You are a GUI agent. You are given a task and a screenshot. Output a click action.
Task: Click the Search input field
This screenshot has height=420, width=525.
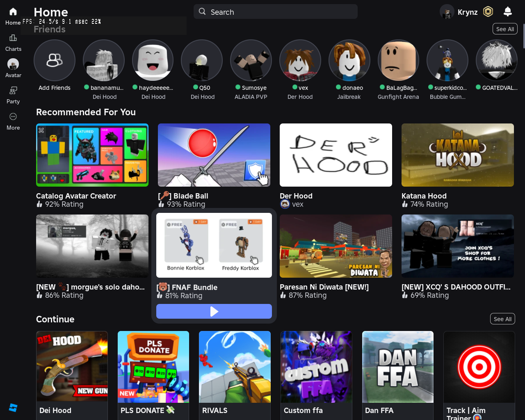[276, 11]
